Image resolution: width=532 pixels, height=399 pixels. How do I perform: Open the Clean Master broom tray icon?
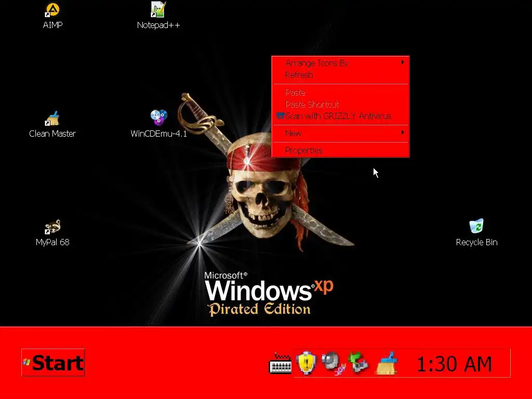tap(387, 363)
